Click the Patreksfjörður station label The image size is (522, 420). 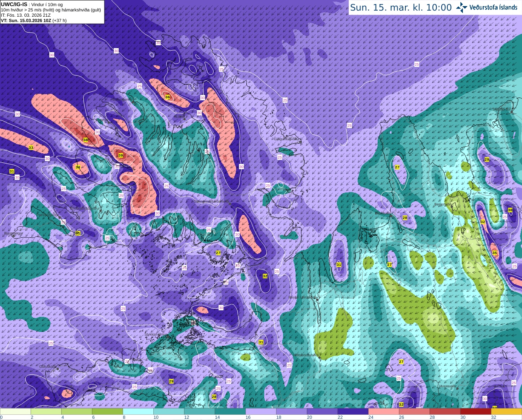coord(48,215)
